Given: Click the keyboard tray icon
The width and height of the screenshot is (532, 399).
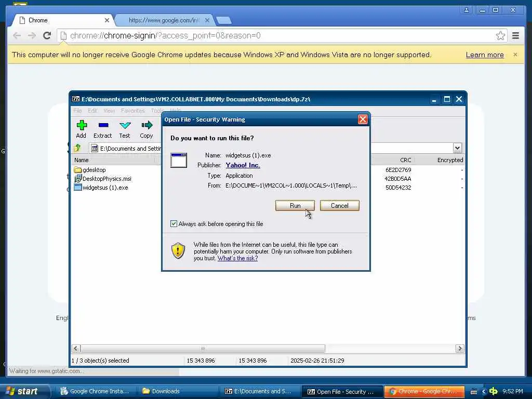Looking at the screenshot, I should pyautogui.click(x=474, y=392).
